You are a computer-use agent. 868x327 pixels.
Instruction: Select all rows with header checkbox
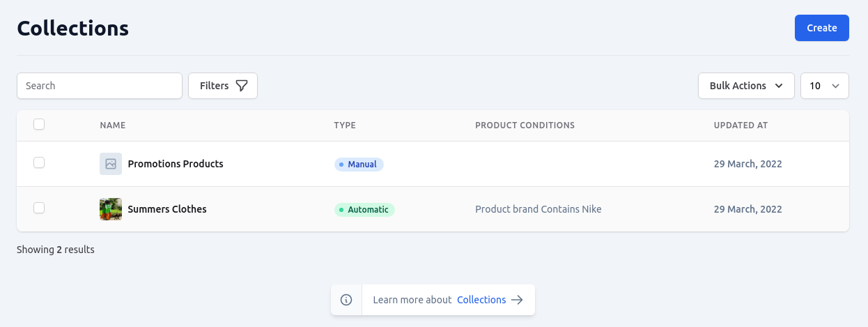click(39, 124)
